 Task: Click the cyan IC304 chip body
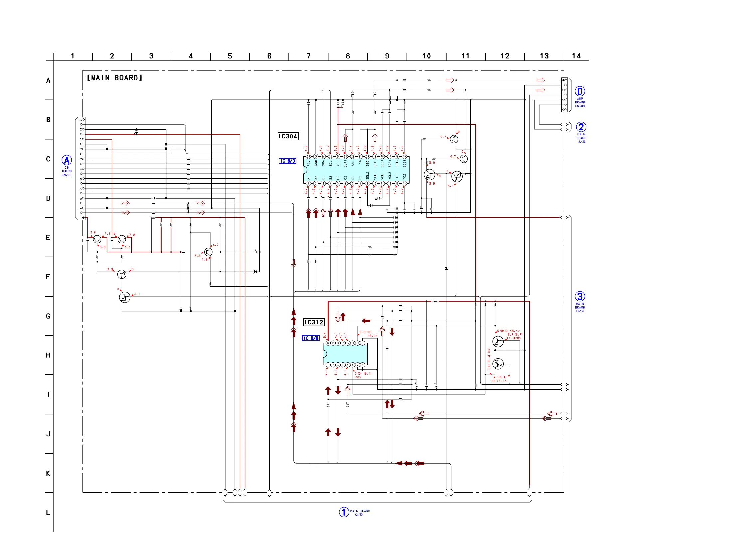click(356, 170)
